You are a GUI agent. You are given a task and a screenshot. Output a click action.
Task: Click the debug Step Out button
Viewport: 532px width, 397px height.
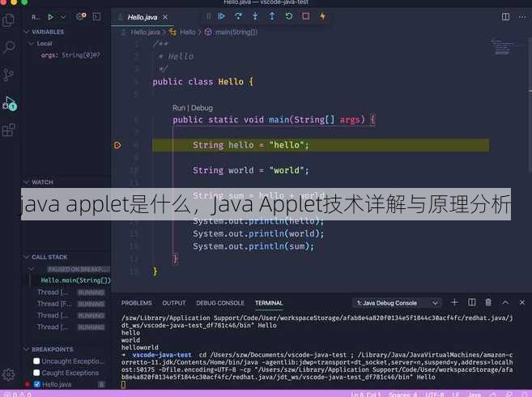click(x=272, y=16)
